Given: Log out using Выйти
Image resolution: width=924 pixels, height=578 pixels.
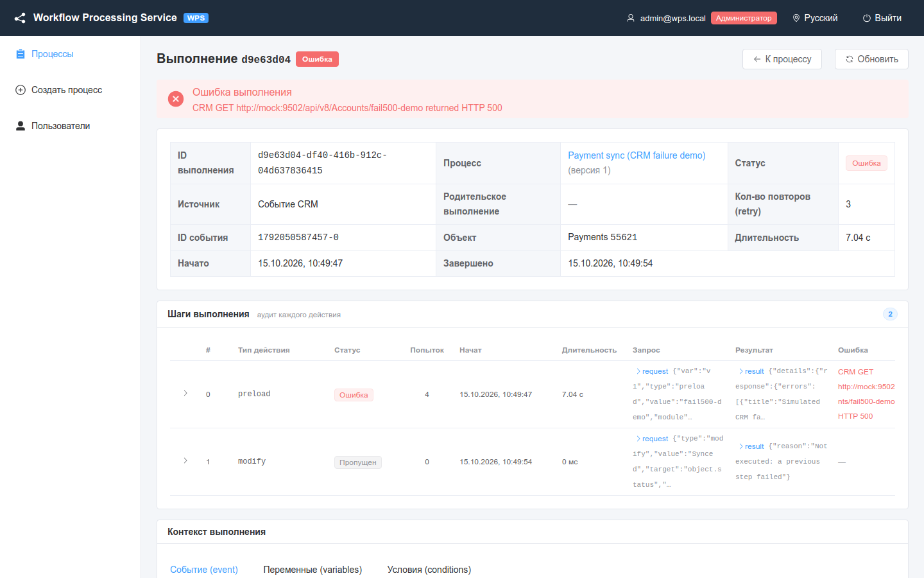Looking at the screenshot, I should click(882, 18).
